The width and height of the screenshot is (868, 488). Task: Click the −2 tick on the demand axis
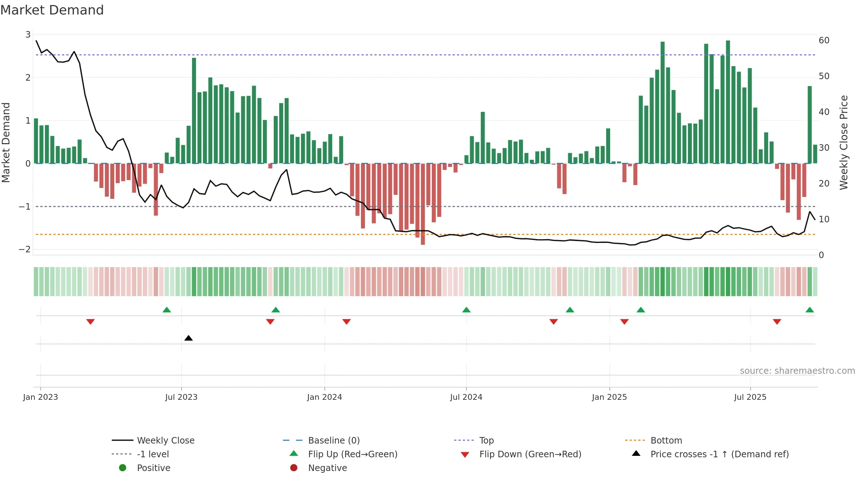pos(25,249)
